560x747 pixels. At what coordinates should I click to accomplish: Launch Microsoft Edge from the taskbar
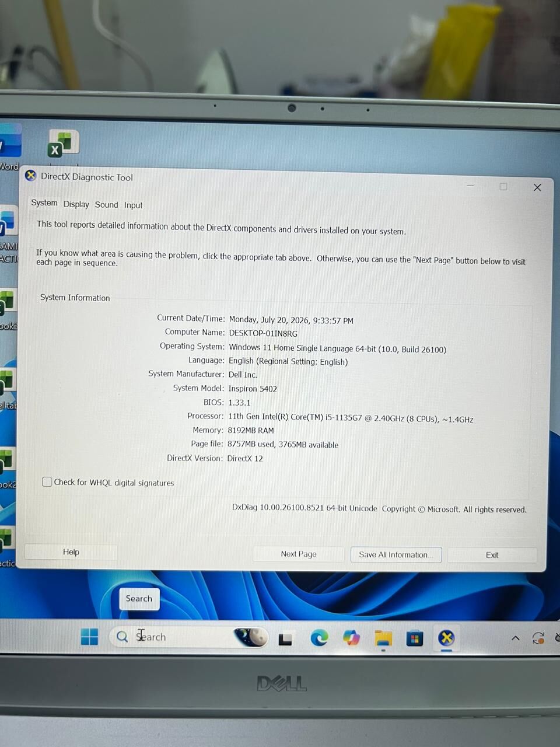(319, 638)
